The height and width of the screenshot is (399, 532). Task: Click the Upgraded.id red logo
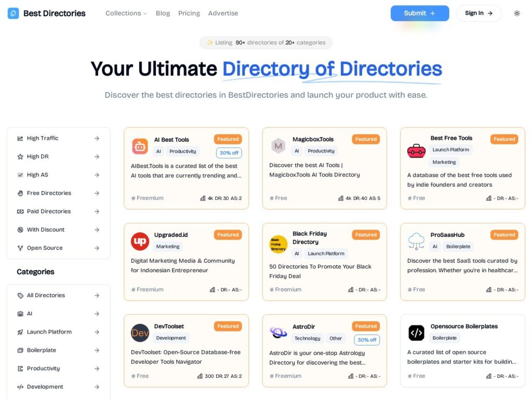140,241
